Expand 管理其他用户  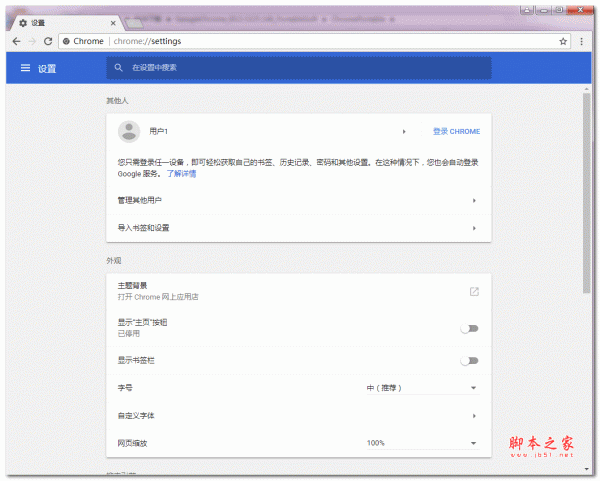point(474,200)
